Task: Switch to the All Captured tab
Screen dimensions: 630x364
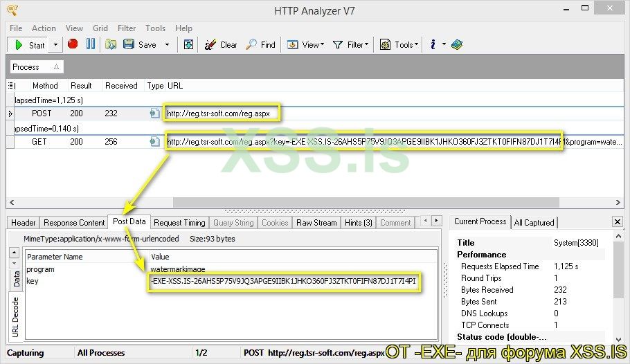Action: 534,223
